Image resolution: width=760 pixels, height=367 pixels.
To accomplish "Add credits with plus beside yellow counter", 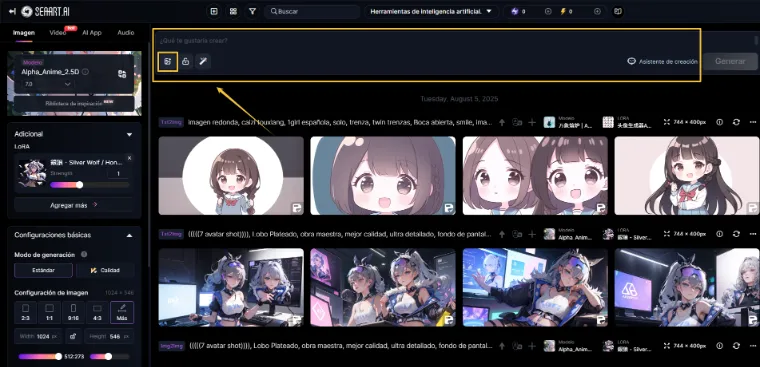I will coord(597,11).
